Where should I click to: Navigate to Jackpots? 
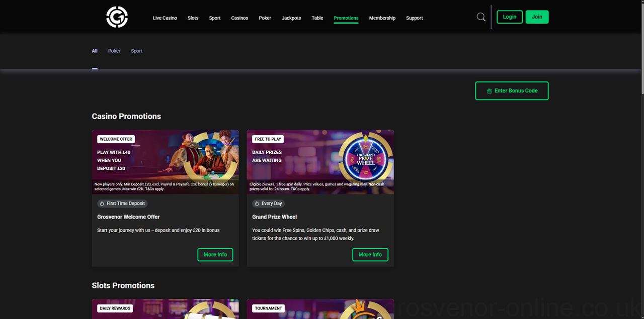291,18
